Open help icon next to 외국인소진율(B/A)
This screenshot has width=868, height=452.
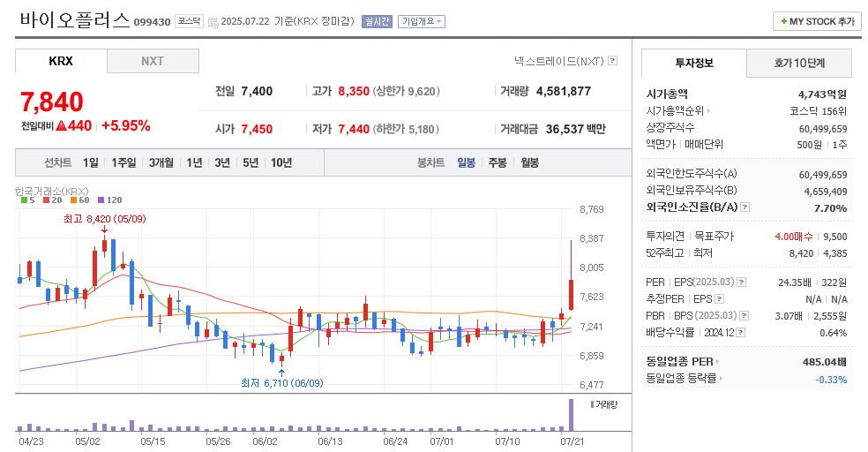(745, 207)
